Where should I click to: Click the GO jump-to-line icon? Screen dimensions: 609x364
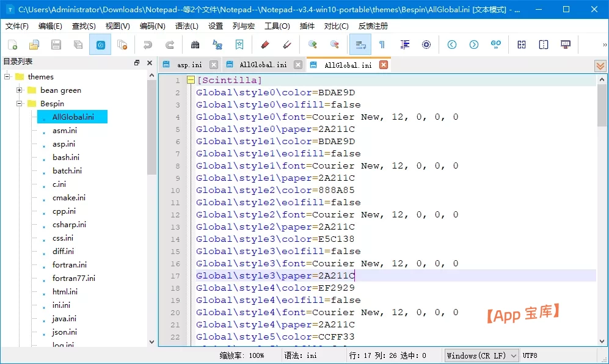496,45
